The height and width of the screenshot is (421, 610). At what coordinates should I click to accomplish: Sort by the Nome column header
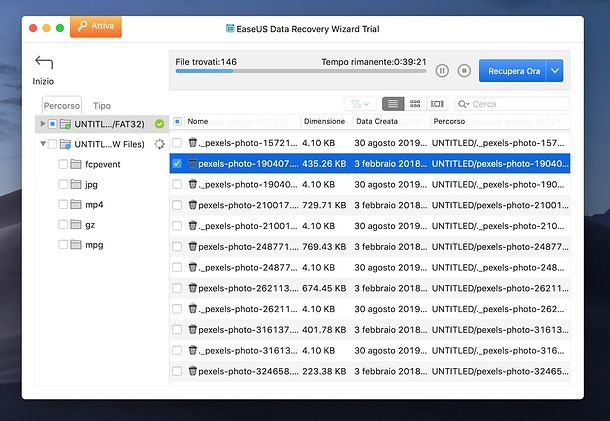click(198, 121)
